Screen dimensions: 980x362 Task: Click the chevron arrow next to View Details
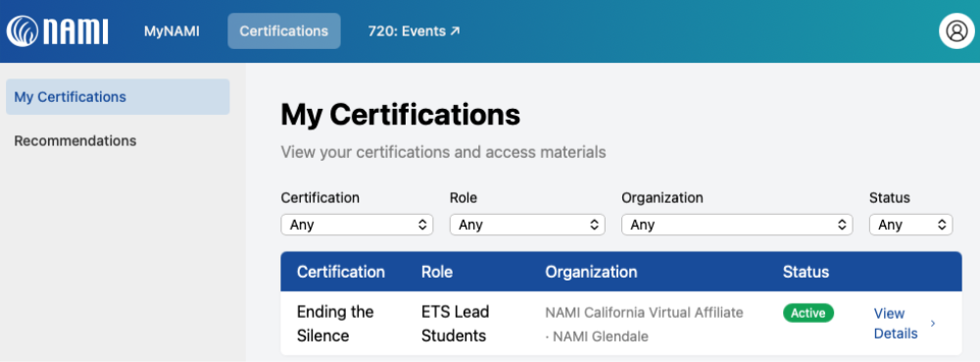pyautogui.click(x=933, y=323)
